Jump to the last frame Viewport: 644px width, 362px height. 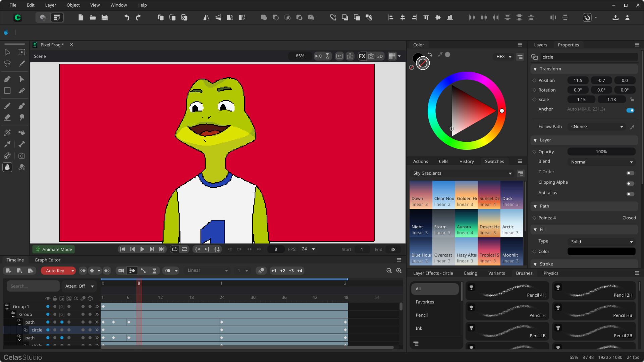pyautogui.click(x=162, y=249)
